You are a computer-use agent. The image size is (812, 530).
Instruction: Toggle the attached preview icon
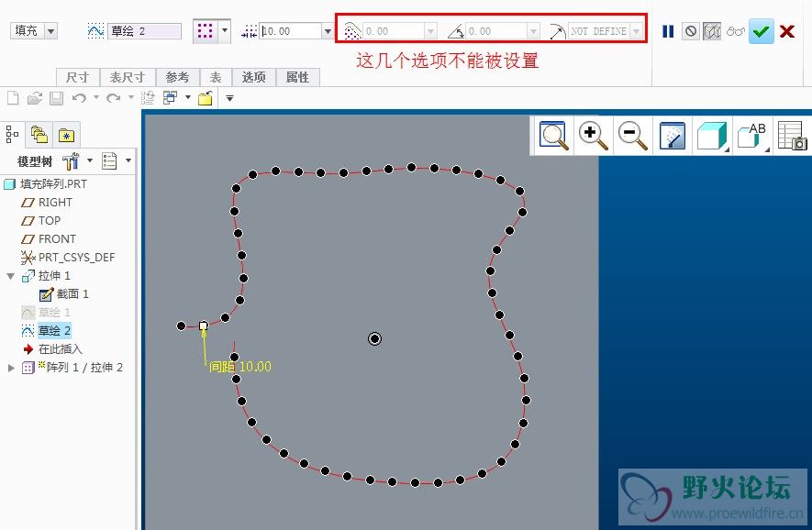[x=712, y=31]
